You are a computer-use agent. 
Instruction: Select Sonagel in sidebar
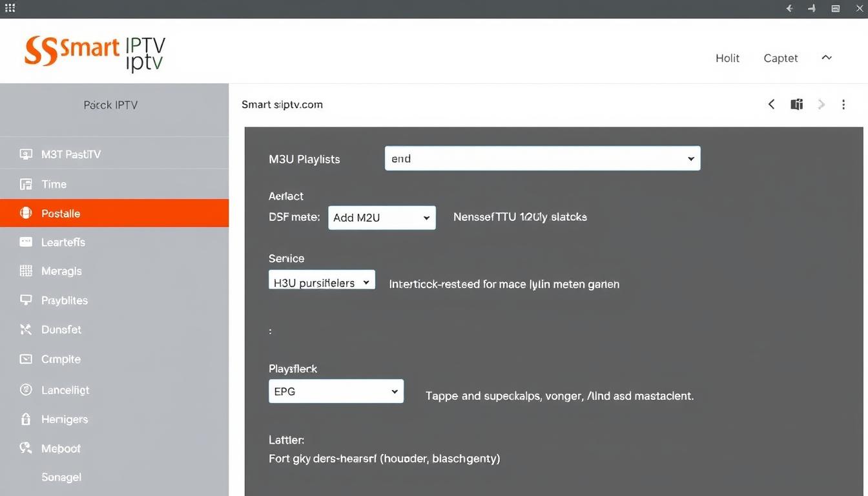114,477
